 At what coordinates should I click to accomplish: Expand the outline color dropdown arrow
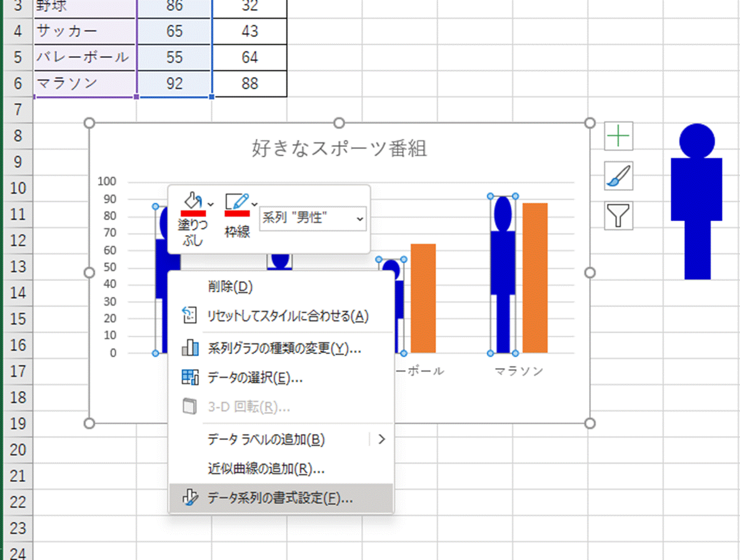[254, 204]
